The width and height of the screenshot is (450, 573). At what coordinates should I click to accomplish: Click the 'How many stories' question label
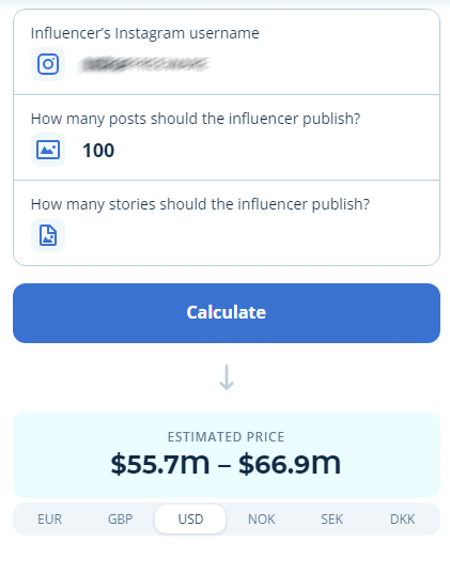point(200,205)
